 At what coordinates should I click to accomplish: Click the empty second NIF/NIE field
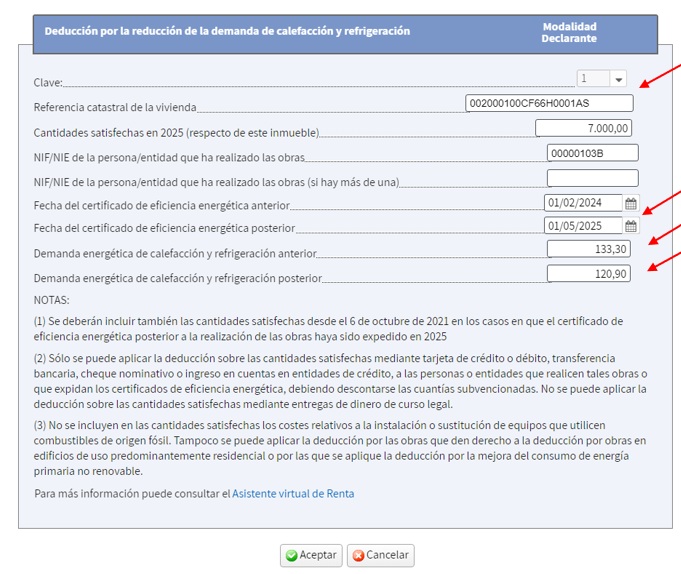[592, 178]
